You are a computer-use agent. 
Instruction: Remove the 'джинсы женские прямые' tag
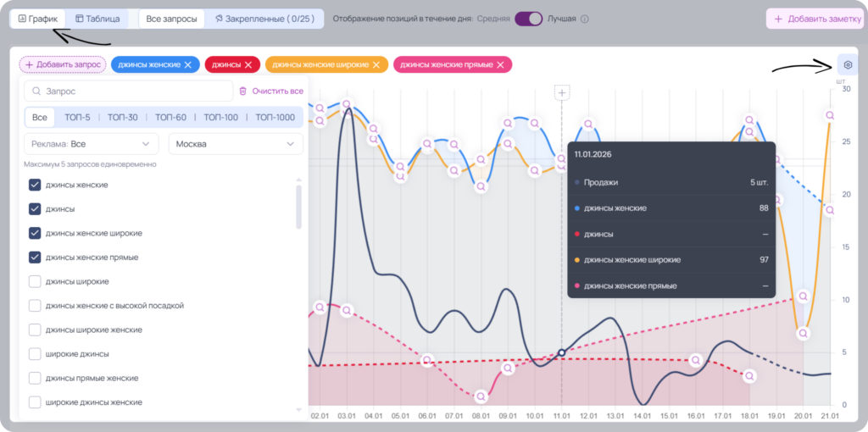point(500,64)
